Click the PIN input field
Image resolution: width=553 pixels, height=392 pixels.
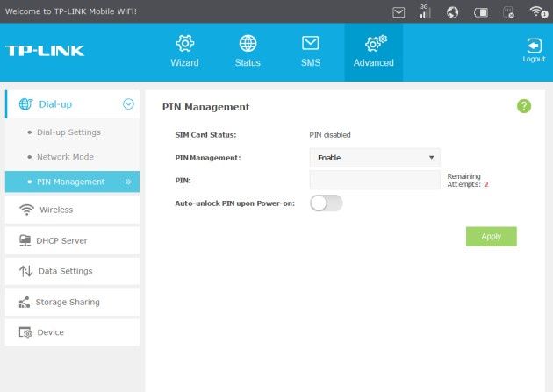coord(375,180)
